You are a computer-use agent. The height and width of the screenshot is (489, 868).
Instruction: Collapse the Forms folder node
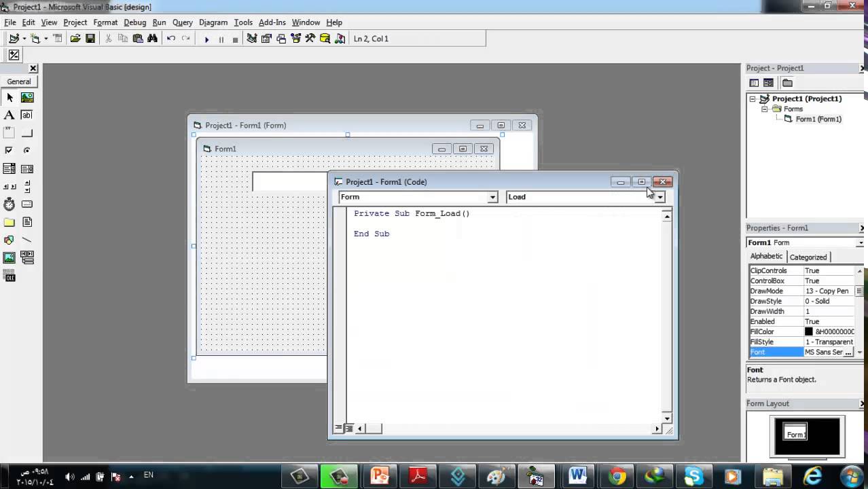764,109
